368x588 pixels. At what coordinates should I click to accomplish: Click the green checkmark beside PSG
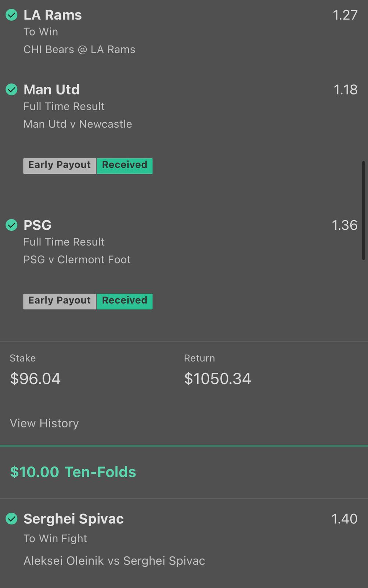(12, 225)
